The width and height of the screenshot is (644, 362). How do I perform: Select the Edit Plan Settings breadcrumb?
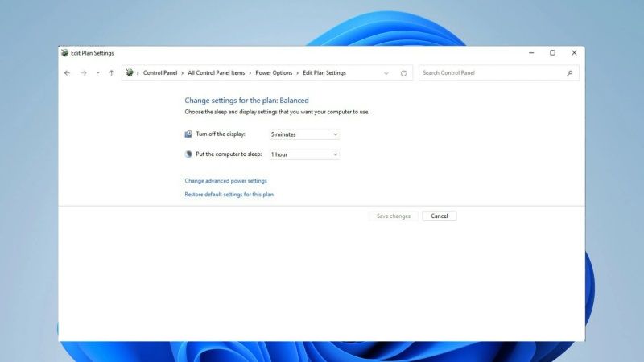pos(324,72)
